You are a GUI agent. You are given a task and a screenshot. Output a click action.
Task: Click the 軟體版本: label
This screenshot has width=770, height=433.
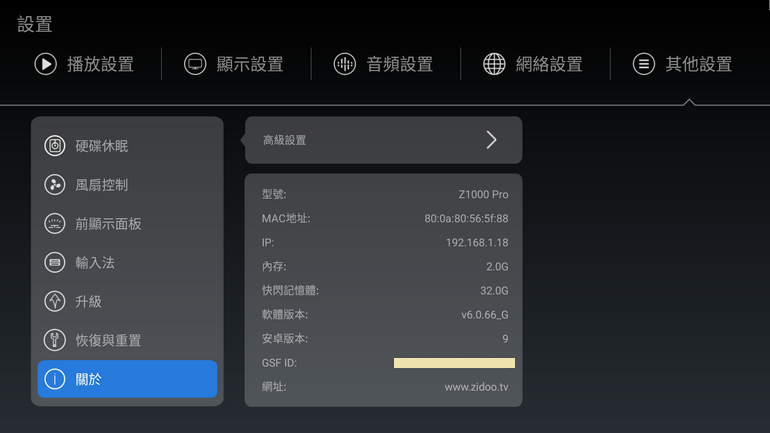[285, 315]
